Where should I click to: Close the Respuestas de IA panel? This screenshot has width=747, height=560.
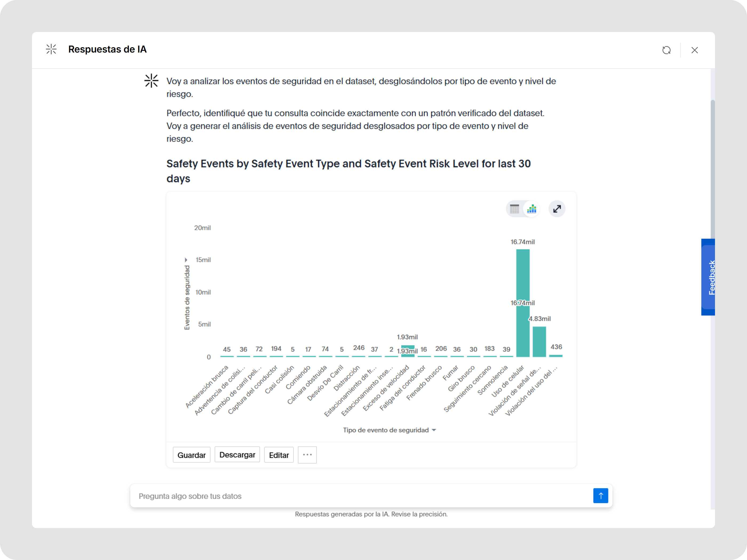click(694, 50)
